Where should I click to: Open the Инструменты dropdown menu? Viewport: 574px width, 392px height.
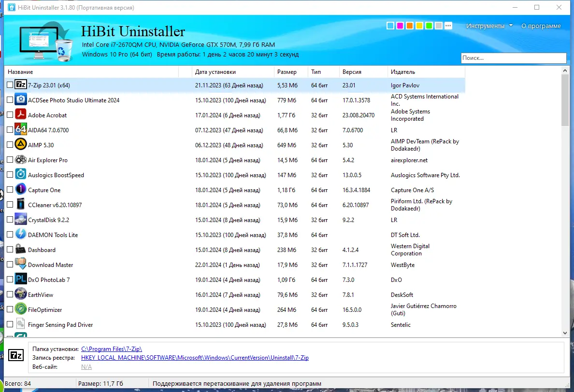(489, 26)
